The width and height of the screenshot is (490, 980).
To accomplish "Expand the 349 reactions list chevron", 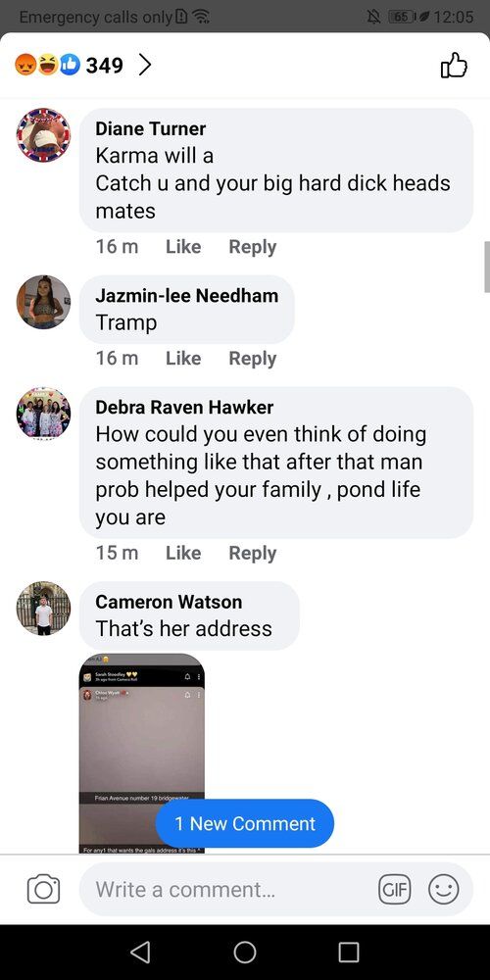I will (x=144, y=65).
